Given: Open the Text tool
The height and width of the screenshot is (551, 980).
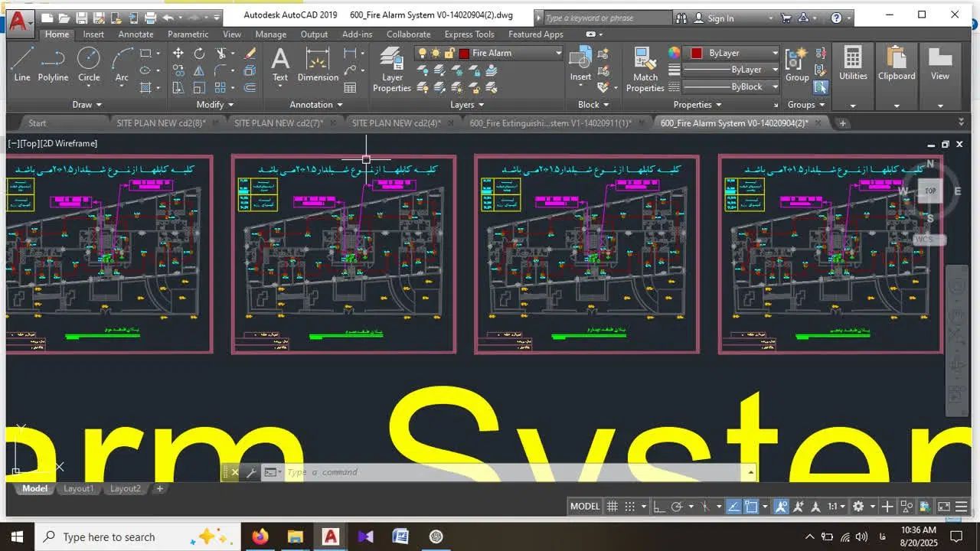Looking at the screenshot, I should click(280, 64).
